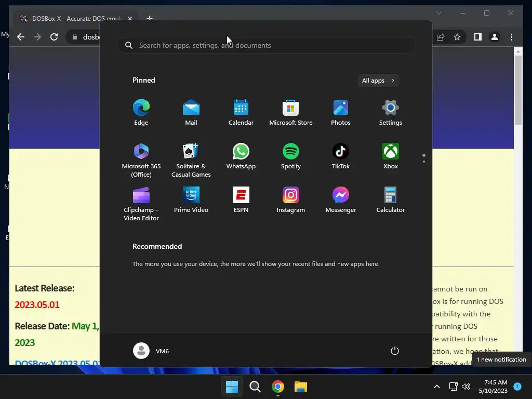Go to next page of pinned apps
This screenshot has width=532, height=399.
coord(424,162)
